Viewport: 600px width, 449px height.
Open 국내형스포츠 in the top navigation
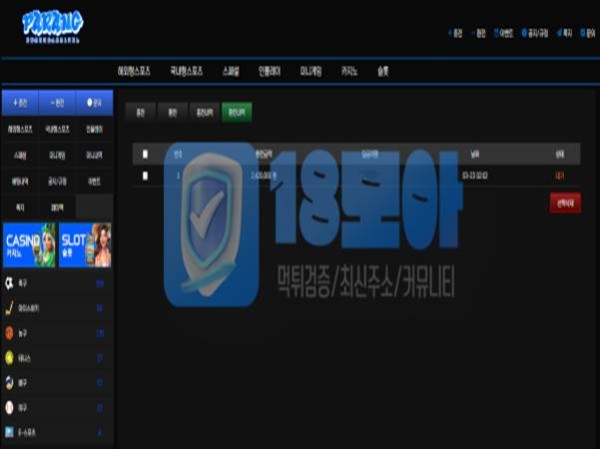click(x=186, y=71)
